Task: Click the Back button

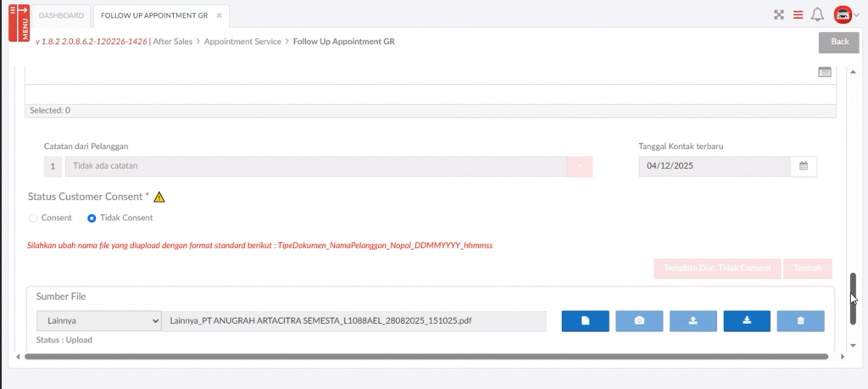Action: [838, 42]
